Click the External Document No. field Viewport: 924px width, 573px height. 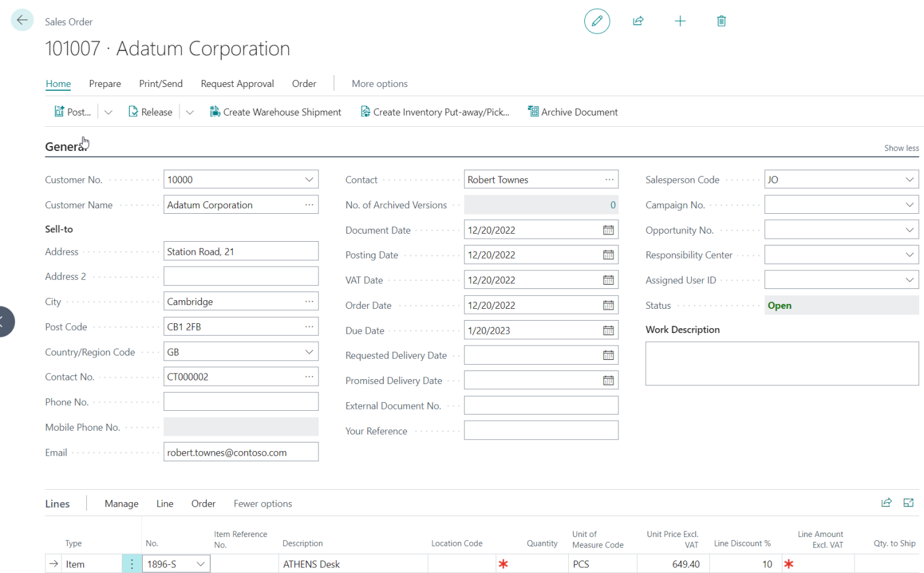(x=541, y=405)
